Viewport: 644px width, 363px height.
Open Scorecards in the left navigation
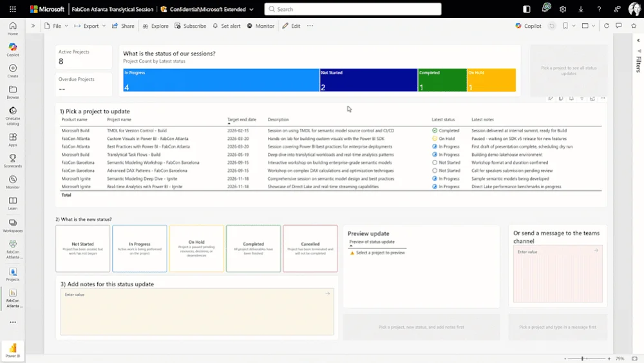pyautogui.click(x=13, y=161)
